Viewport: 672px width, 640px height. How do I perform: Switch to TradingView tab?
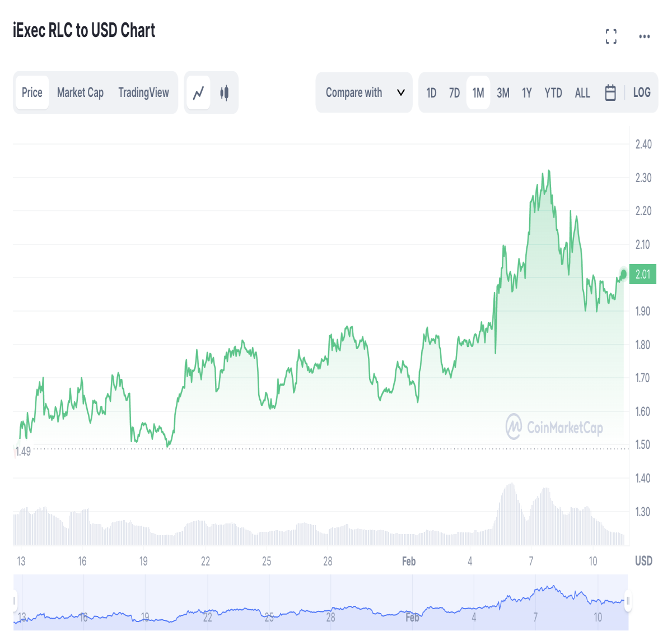[x=143, y=92]
